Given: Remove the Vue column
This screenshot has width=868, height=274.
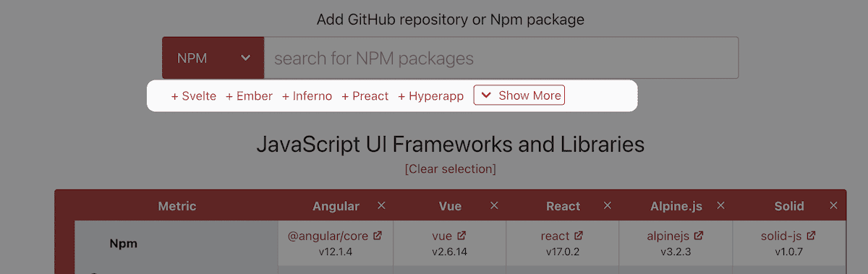Looking at the screenshot, I should [494, 206].
